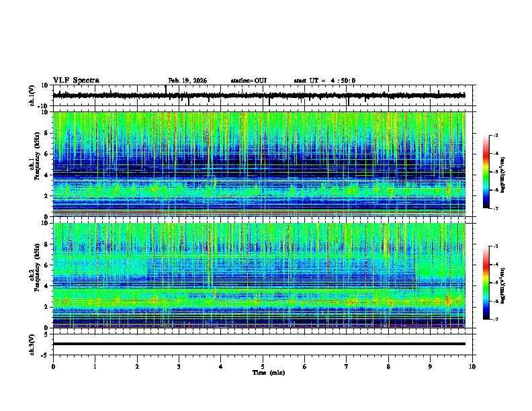The height and width of the screenshot is (411, 532).
Task: Click time axis tick label "9"
Action: pyautogui.click(x=430, y=367)
